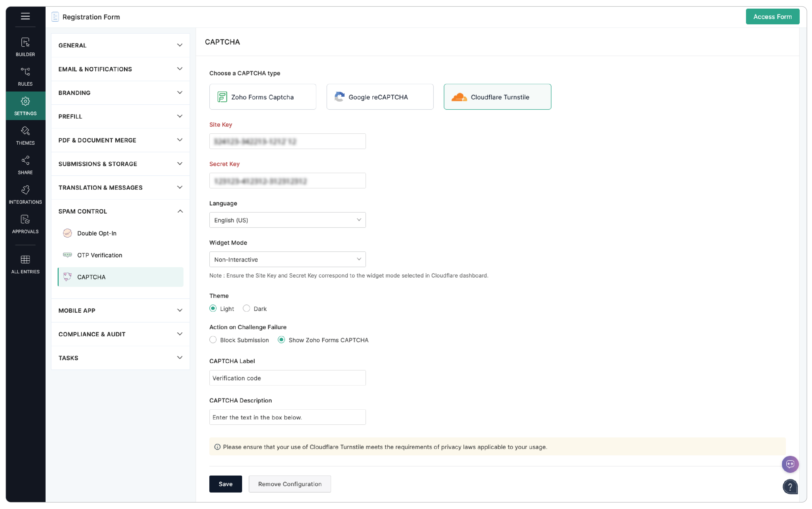Click the Remove Configuration button
812x509 pixels.
pos(289,484)
